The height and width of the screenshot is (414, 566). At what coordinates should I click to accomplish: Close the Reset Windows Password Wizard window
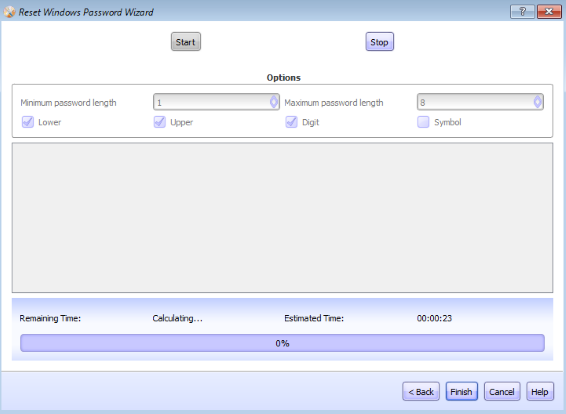coord(549,12)
